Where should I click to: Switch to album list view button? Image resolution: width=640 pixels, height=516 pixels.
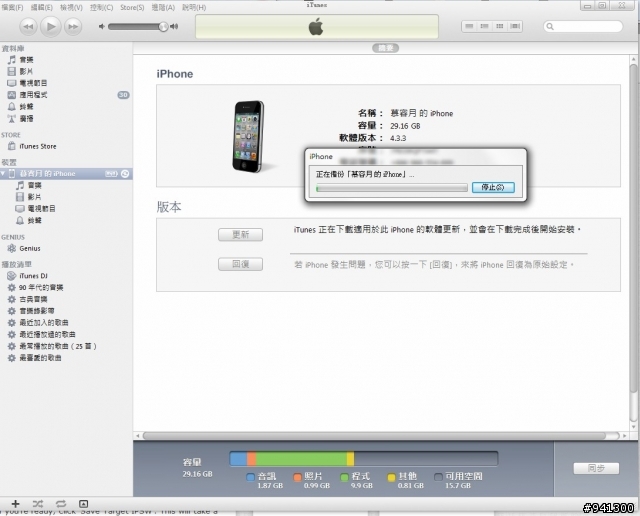coord(484,27)
